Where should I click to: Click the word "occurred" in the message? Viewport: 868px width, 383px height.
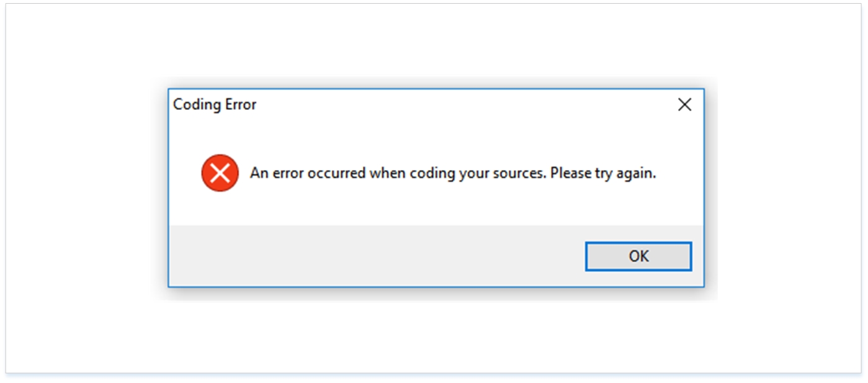[336, 174]
